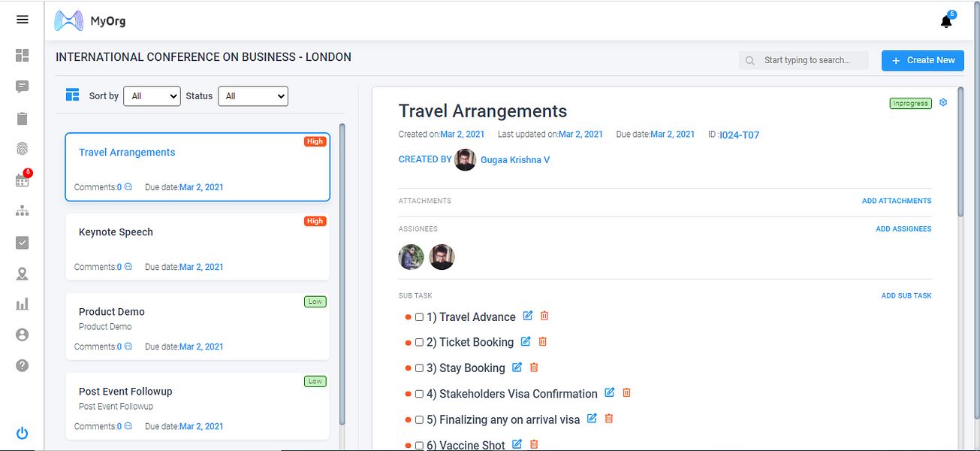Check the Travel Advance checkbox
Image resolution: width=980 pixels, height=451 pixels.
[419, 317]
